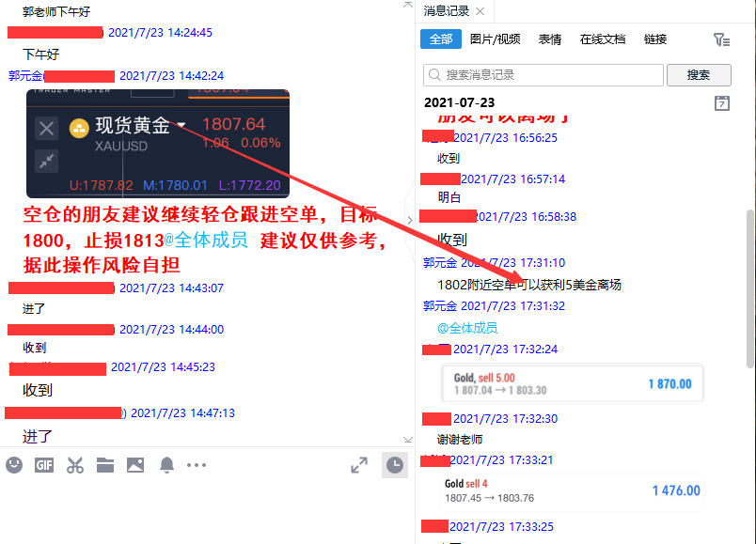Open the gold quote screenshot image
Viewport: 756px width, 544px height.
tap(158, 144)
